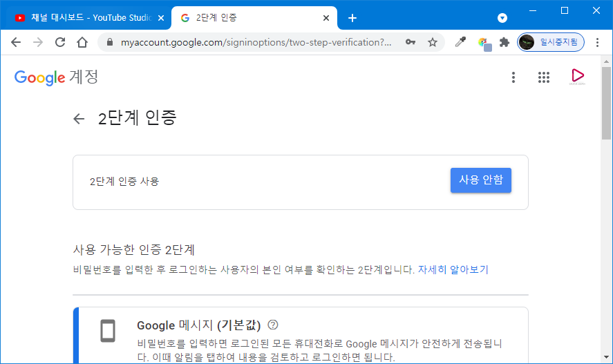Screen dimensions: 613x364
Task: Click the Google 메시지 (기본값) title
Action: (198, 325)
